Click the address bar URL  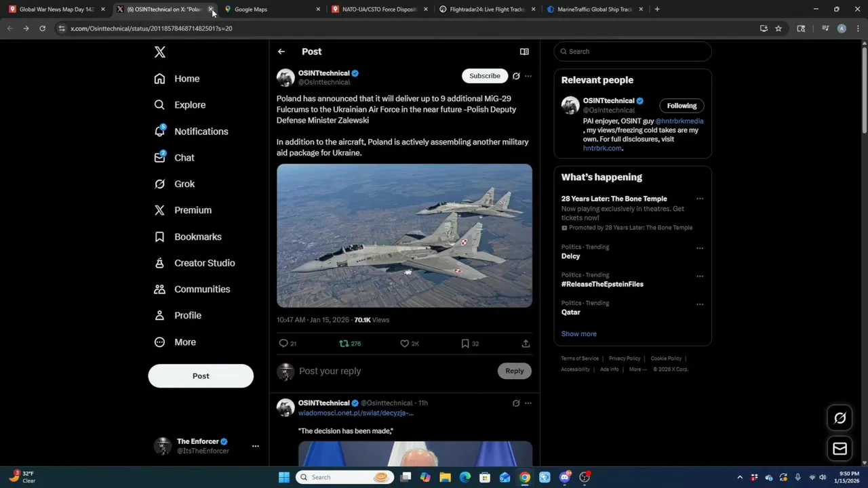click(x=151, y=28)
